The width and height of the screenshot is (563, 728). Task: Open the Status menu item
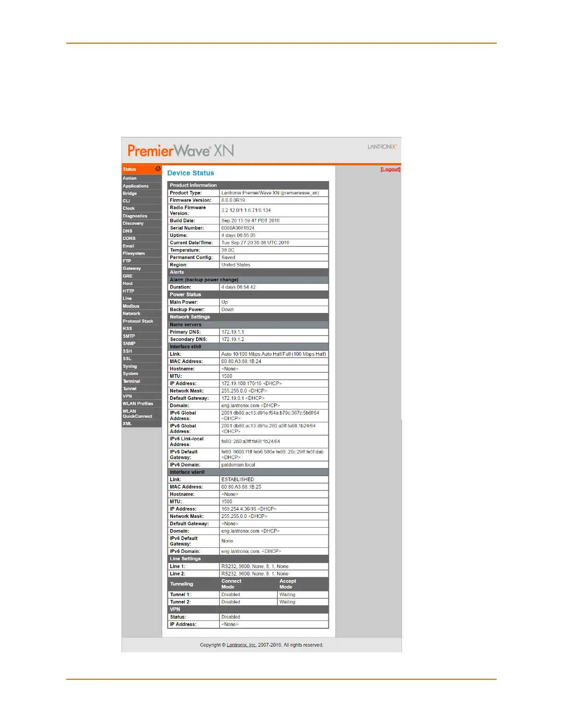142,169
